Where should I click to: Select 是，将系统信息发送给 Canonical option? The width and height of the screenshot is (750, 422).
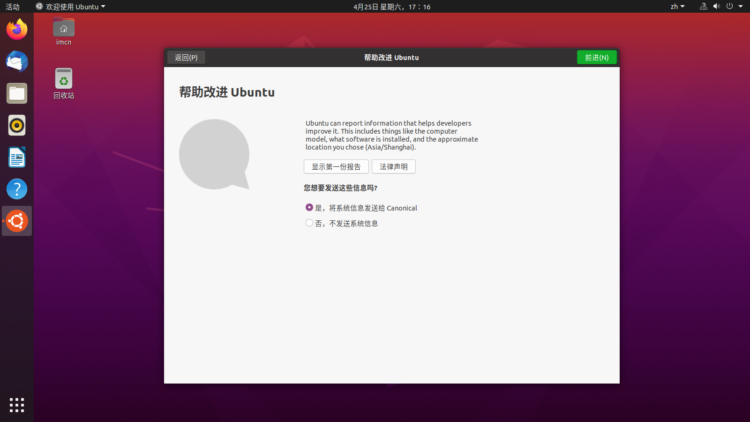(310, 208)
